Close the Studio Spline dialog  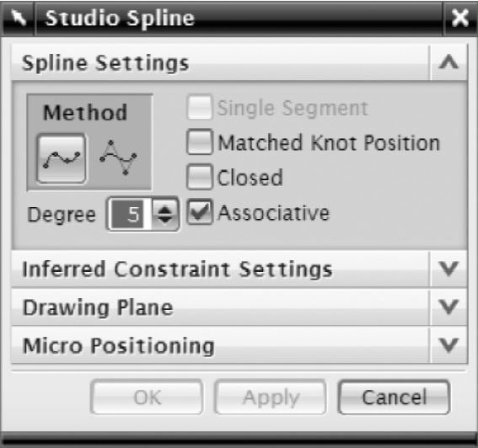(460, 18)
